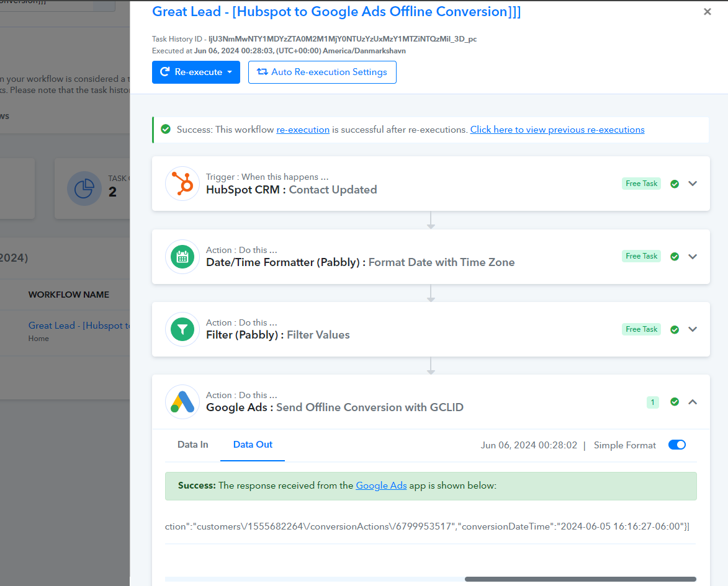728x586 pixels.
Task: Click the Jun 06, 2024 00:28:02 timestamp
Action: 529,445
